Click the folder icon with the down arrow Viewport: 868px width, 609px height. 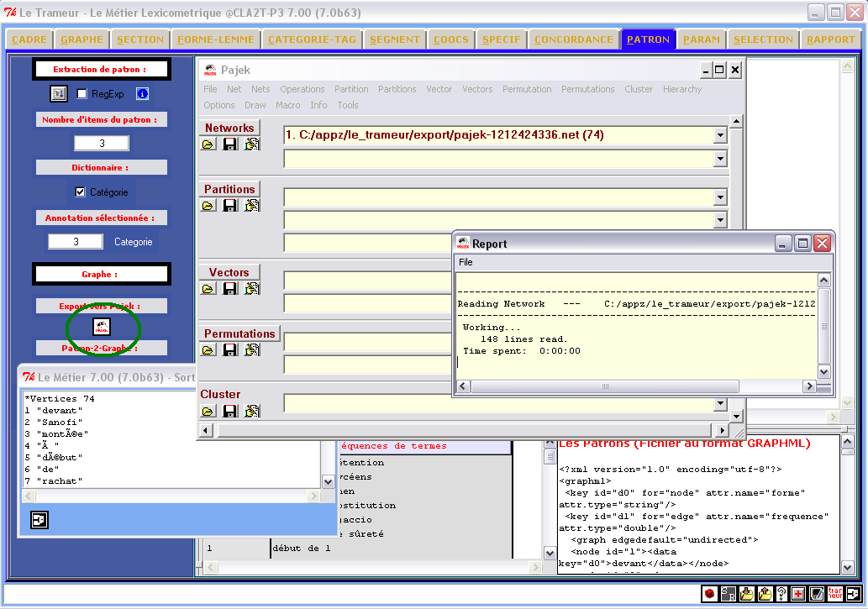click(x=746, y=594)
